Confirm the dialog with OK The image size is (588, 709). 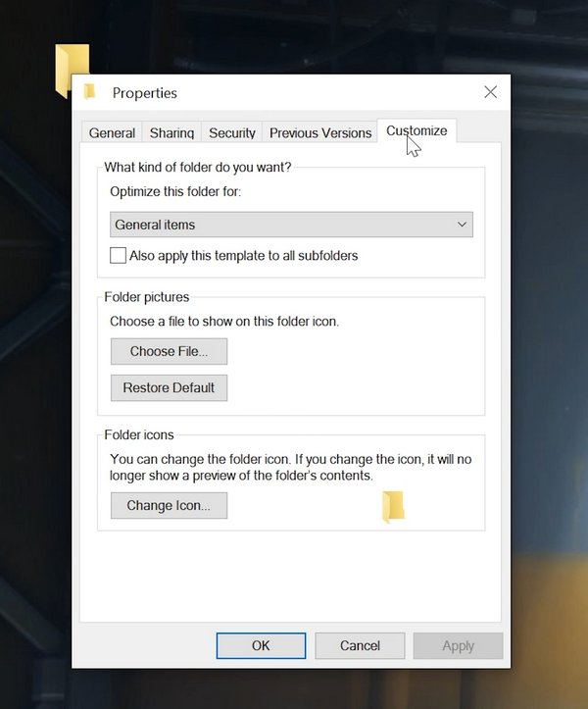point(261,645)
